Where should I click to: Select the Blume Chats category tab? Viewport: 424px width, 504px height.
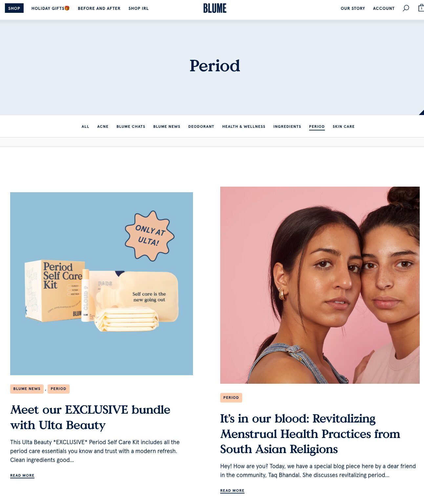click(131, 126)
